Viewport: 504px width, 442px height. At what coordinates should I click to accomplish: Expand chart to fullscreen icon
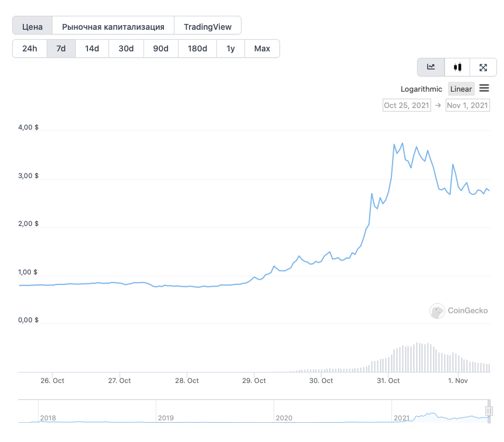483,67
